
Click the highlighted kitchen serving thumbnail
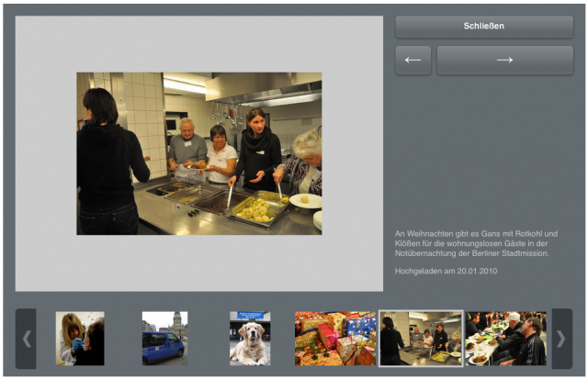click(x=421, y=339)
